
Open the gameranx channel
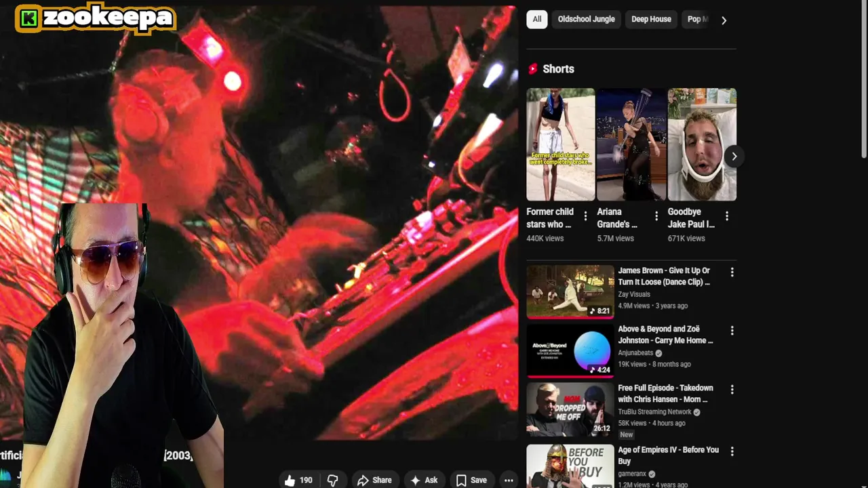coord(632,474)
